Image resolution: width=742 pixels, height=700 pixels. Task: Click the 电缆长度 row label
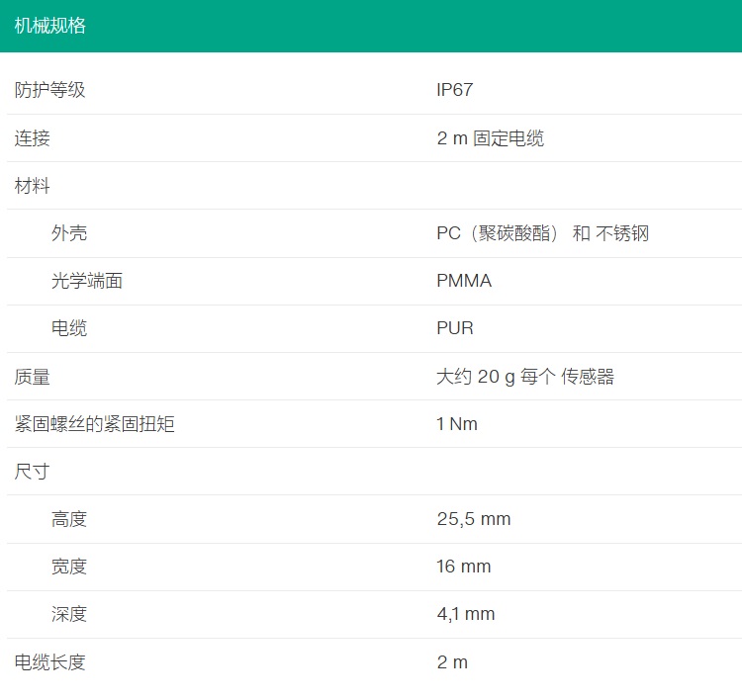tap(49, 662)
